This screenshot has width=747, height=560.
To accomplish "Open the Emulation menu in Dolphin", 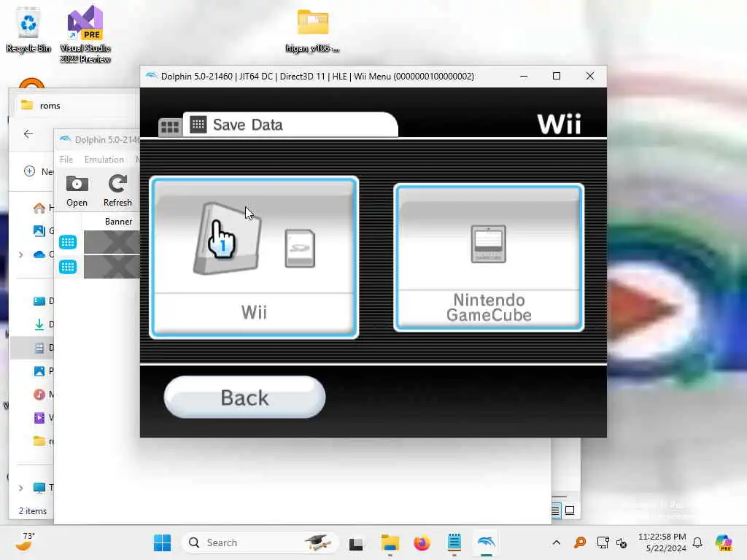I will click(104, 160).
